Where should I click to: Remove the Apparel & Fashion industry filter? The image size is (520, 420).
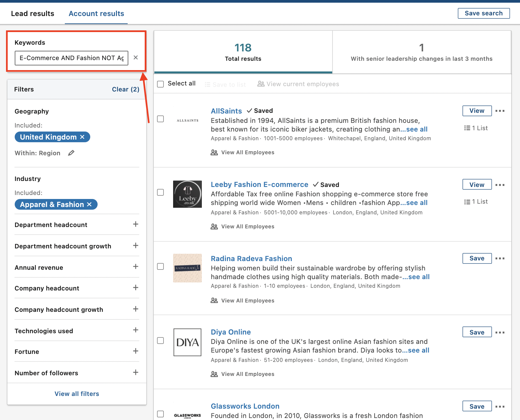tap(89, 204)
